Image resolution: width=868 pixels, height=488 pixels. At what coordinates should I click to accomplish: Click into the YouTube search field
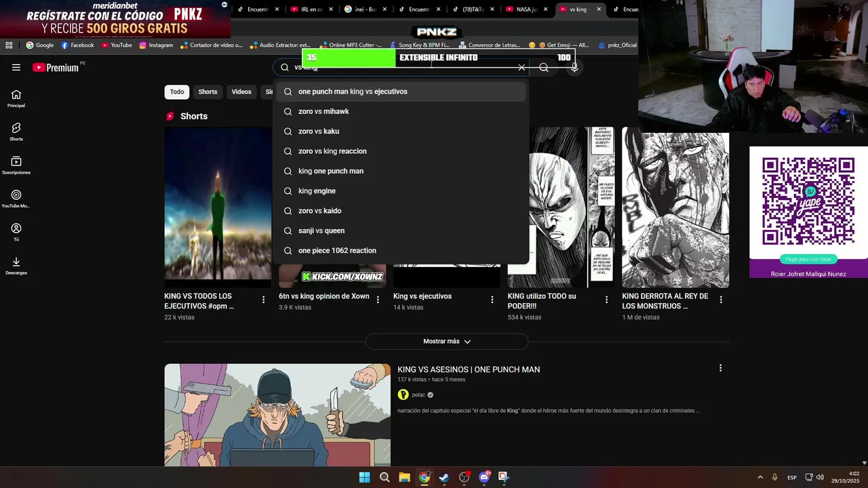[x=400, y=67]
